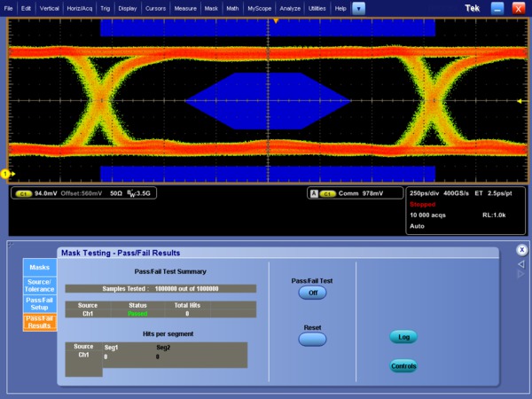Screen dimensions: 532x399
Task: Open the Mask menu
Action: (211, 8)
